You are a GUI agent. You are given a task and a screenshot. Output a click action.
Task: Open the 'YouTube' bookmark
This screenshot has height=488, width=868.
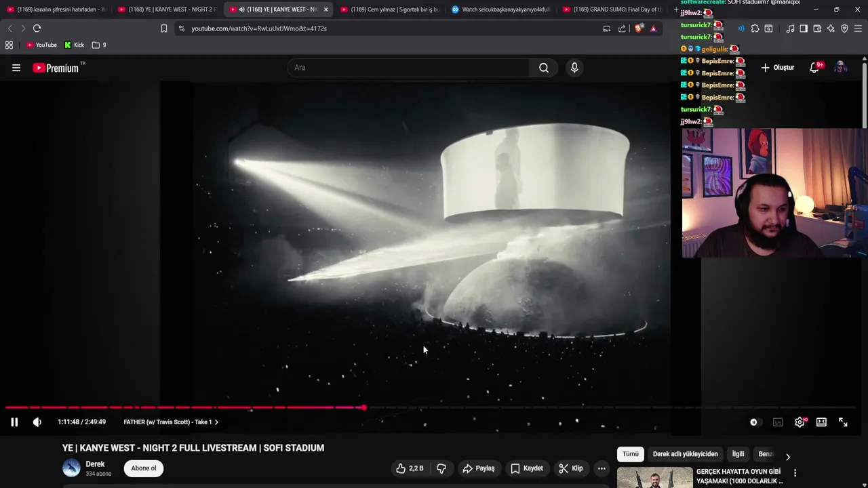point(41,45)
